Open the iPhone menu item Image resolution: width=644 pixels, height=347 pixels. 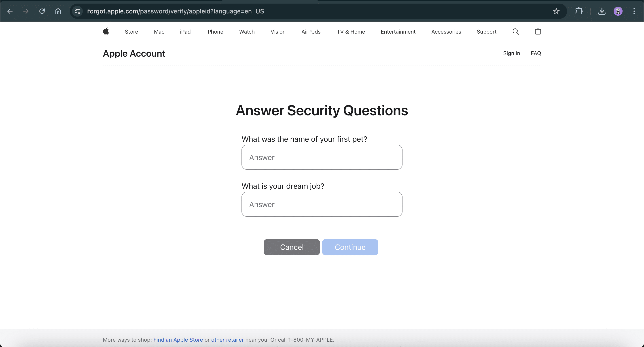[215, 32]
